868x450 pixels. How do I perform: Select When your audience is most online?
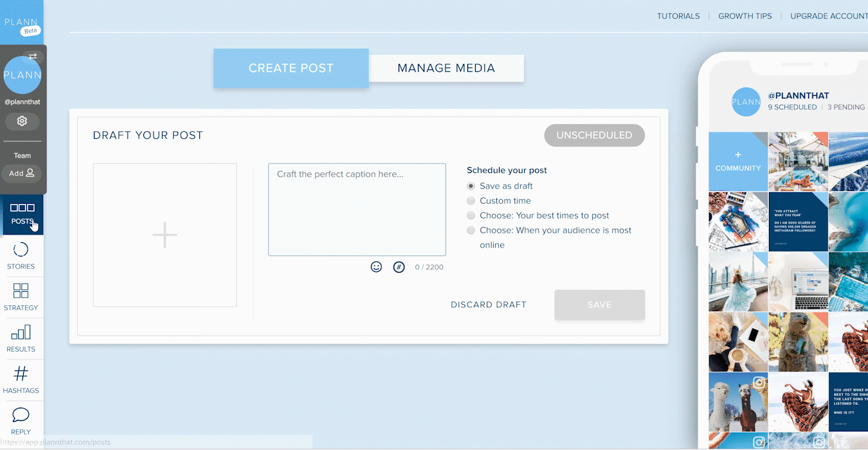[x=471, y=230]
